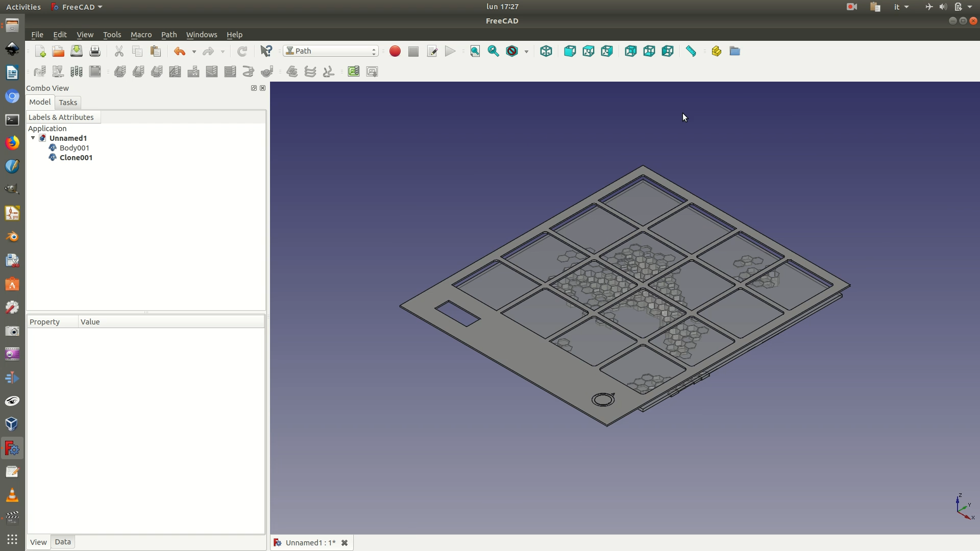Screen dimensions: 980x551
Task: Click the Paste clipboard icon
Action: click(x=156, y=51)
